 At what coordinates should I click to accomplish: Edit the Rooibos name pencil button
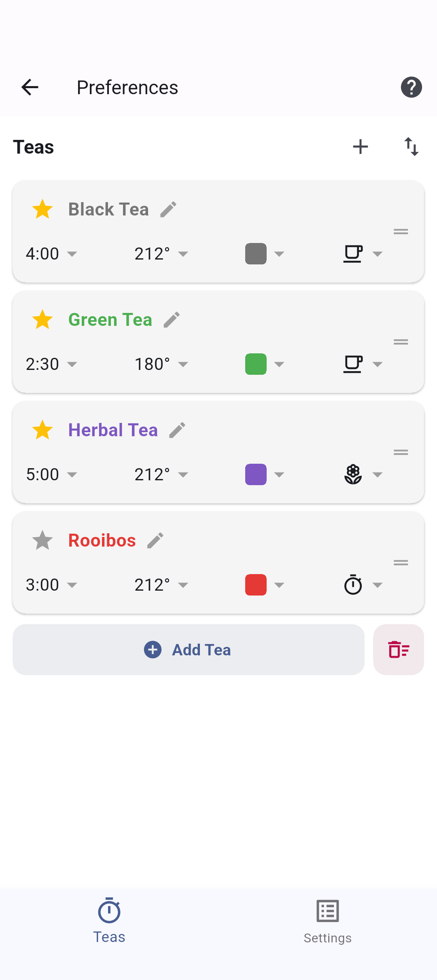[155, 541]
